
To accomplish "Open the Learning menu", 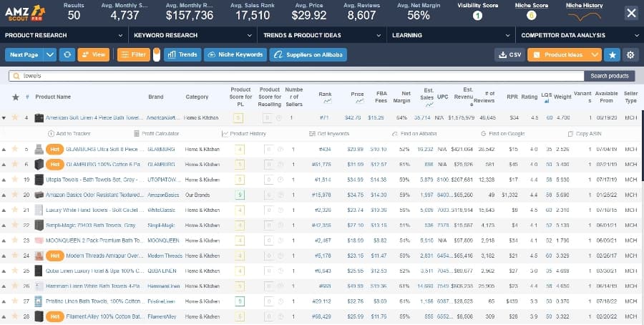I will 451,35.
